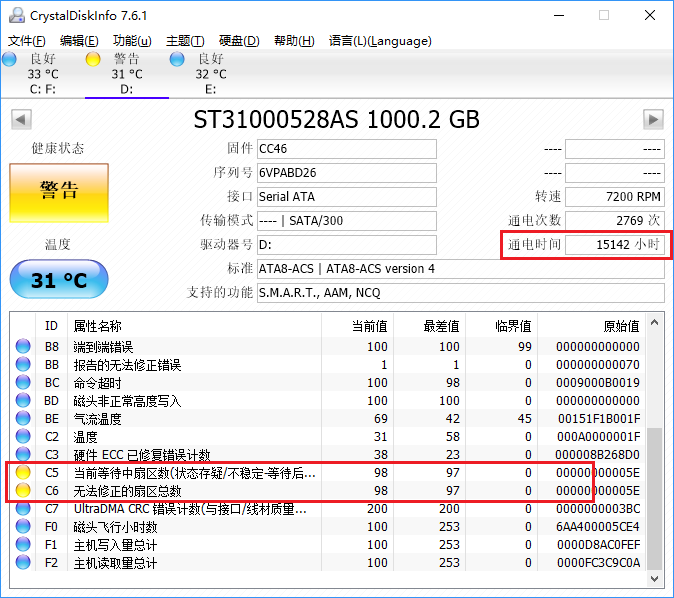Click the blue status icon of row C2
This screenshot has height=598, width=674.
click(23, 436)
